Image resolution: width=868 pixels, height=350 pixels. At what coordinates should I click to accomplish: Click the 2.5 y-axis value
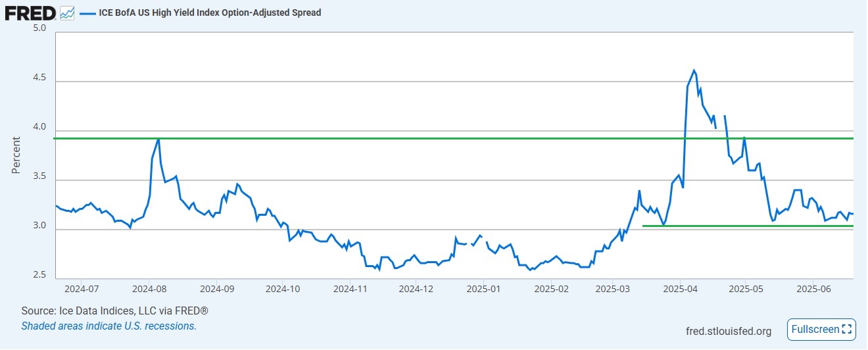point(39,275)
